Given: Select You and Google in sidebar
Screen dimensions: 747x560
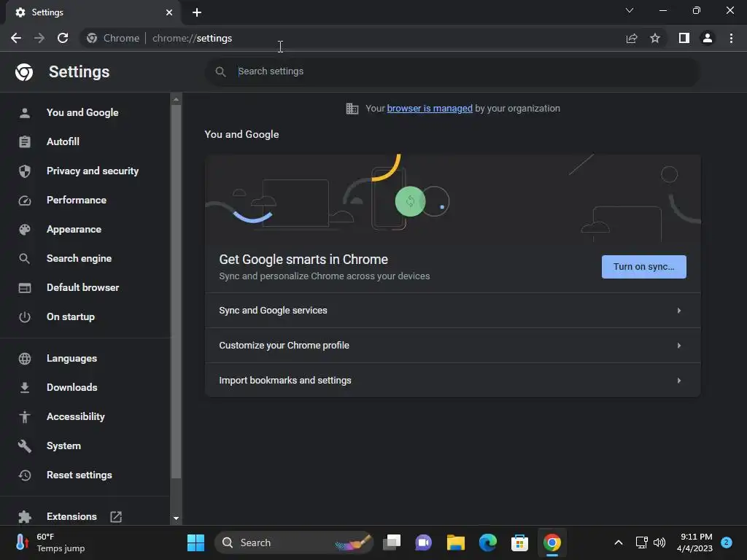Looking at the screenshot, I should (x=82, y=113).
